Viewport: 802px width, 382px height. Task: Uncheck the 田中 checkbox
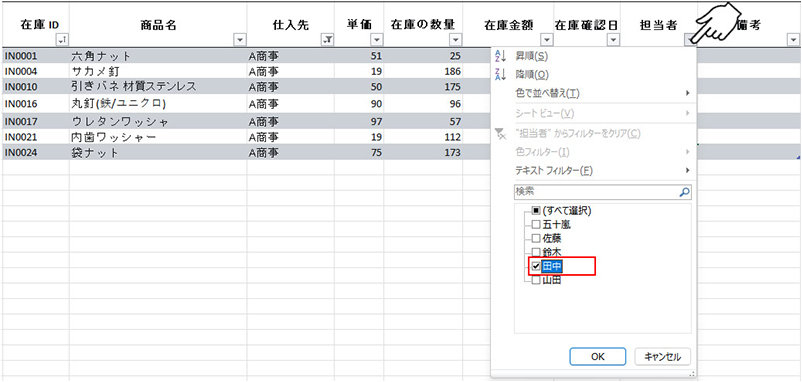click(x=536, y=266)
